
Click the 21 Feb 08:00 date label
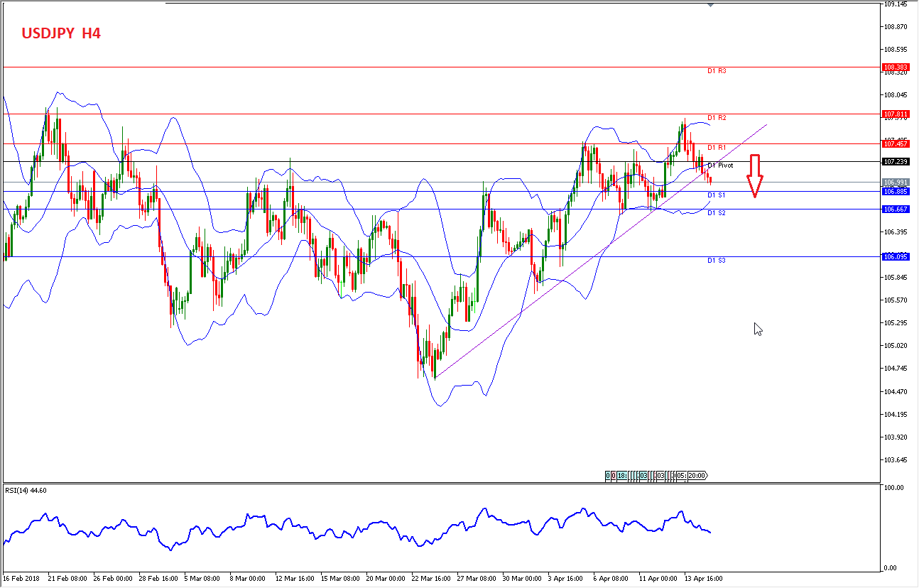[67, 578]
